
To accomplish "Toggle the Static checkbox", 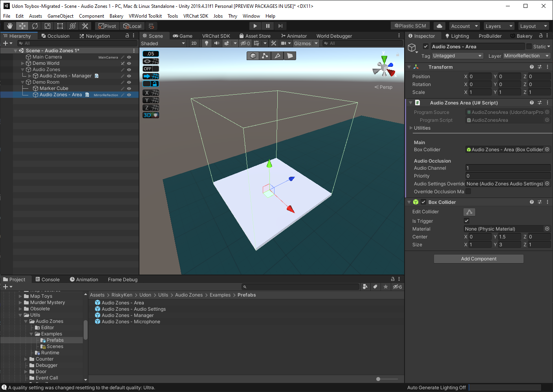I will (x=529, y=46).
